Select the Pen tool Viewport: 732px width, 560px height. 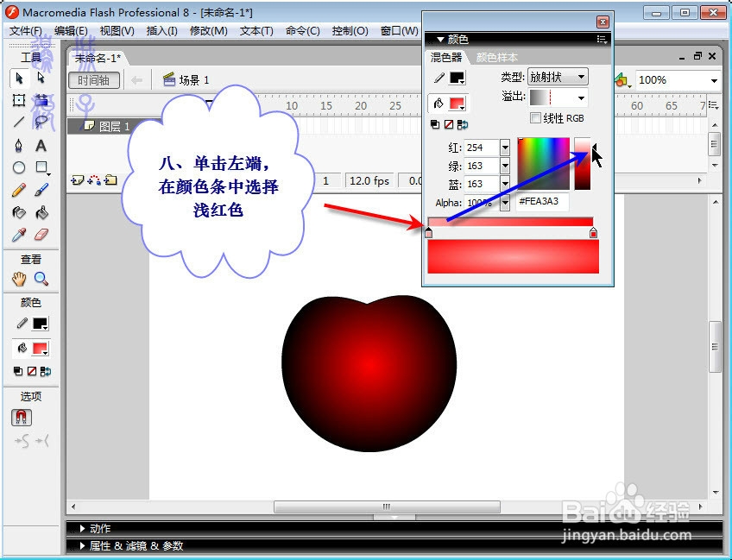point(18,146)
